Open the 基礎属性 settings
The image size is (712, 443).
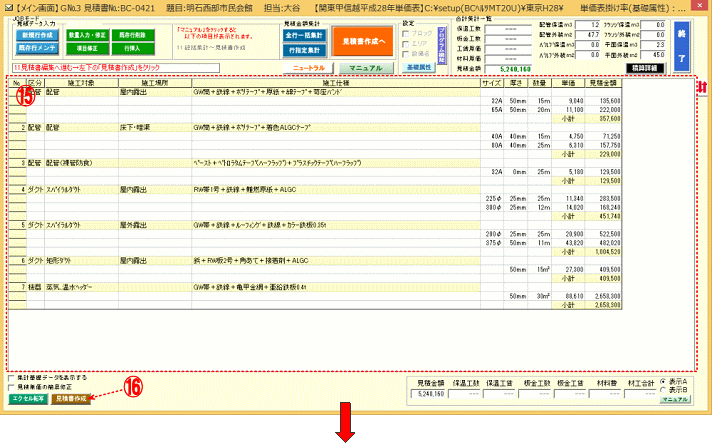pyautogui.click(x=417, y=66)
